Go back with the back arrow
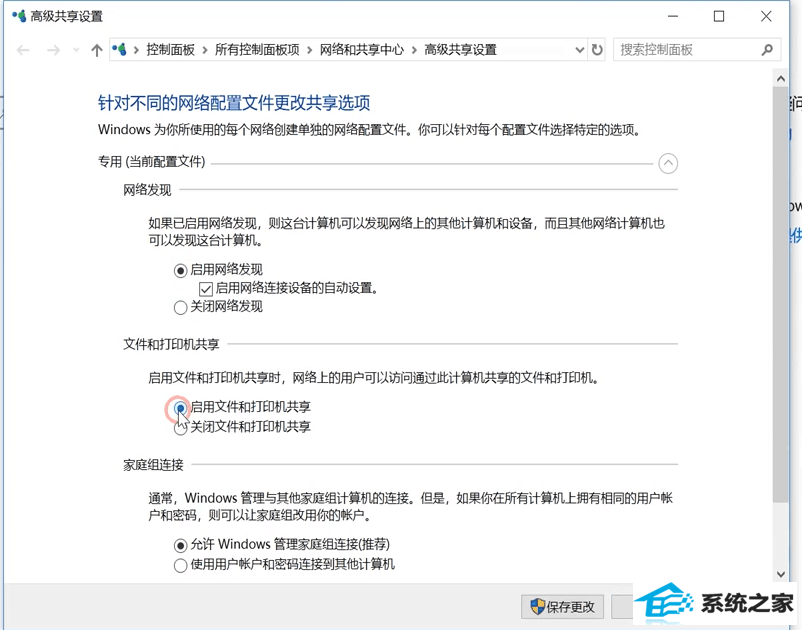The width and height of the screenshot is (802, 630). tap(24, 50)
